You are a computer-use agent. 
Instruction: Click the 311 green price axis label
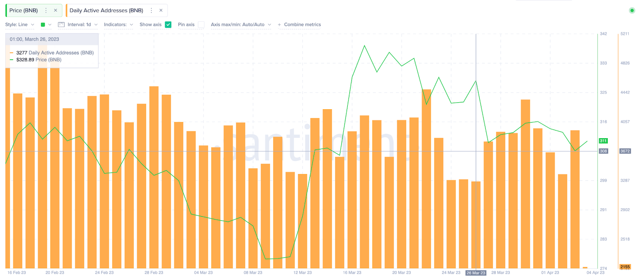click(603, 141)
